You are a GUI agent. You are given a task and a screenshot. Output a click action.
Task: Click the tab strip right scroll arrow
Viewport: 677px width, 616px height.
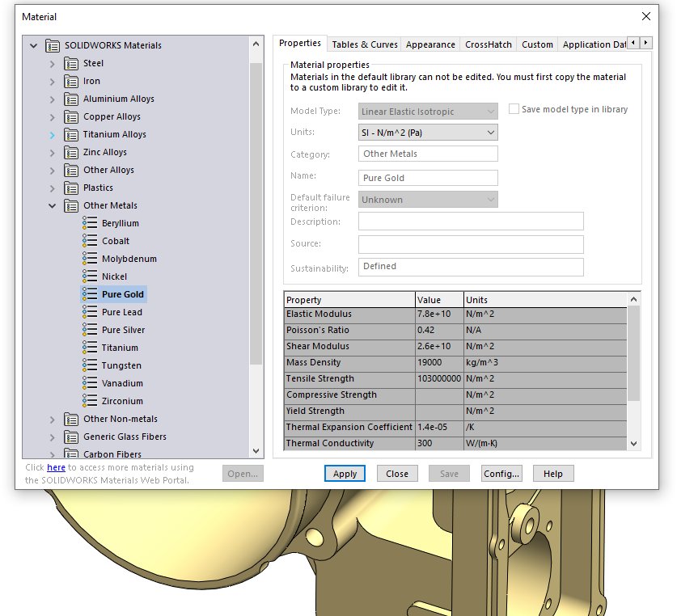click(x=646, y=42)
